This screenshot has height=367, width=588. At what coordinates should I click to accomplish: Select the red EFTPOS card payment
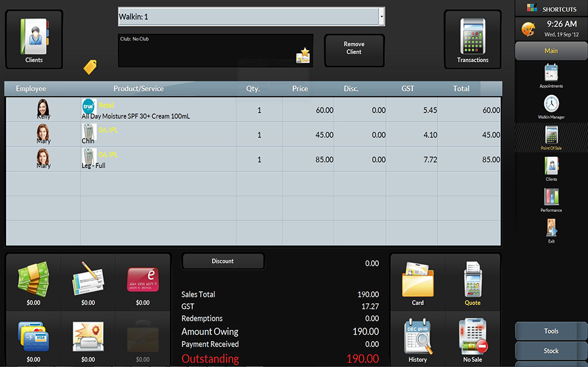(143, 283)
